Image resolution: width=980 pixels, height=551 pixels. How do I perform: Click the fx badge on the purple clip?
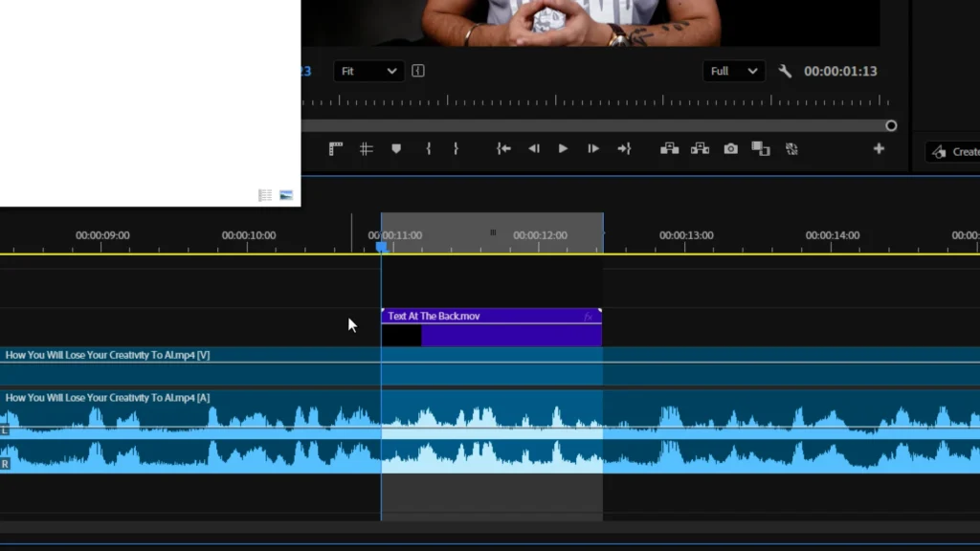[x=589, y=317]
